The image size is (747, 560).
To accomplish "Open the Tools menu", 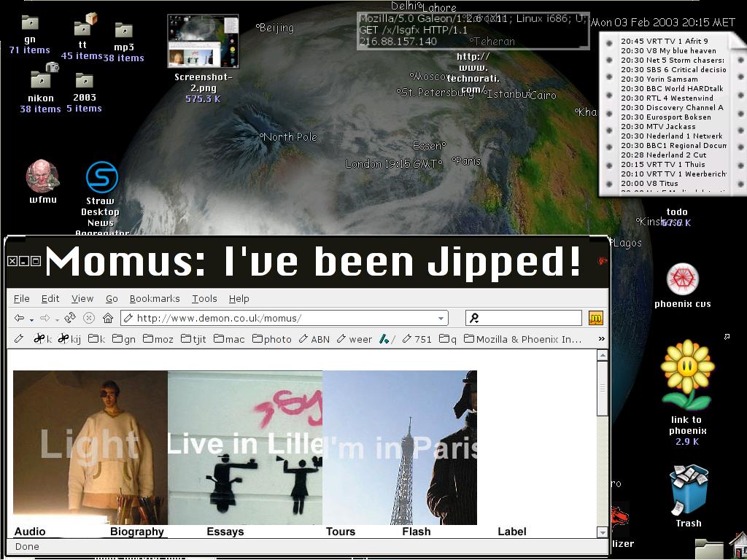I will click(204, 298).
